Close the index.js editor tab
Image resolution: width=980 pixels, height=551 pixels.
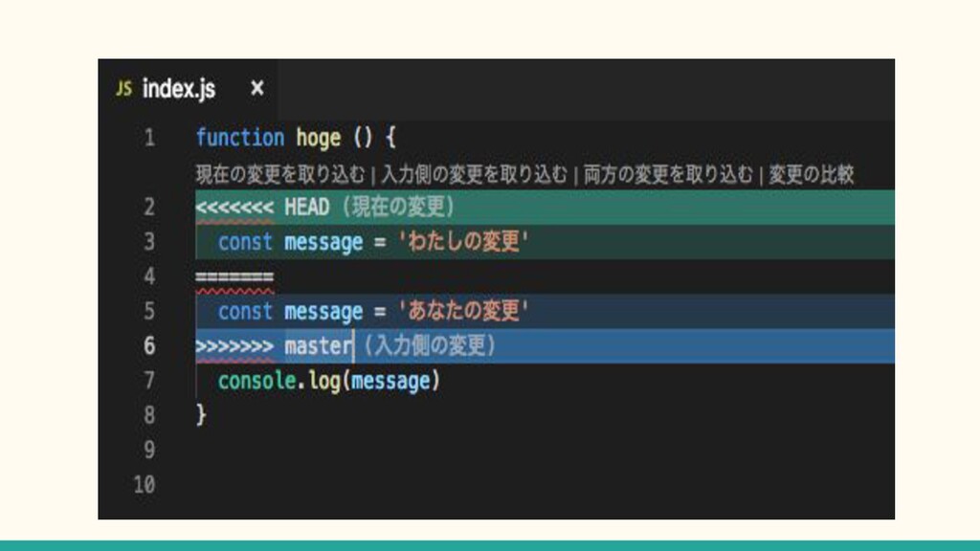[256, 89]
